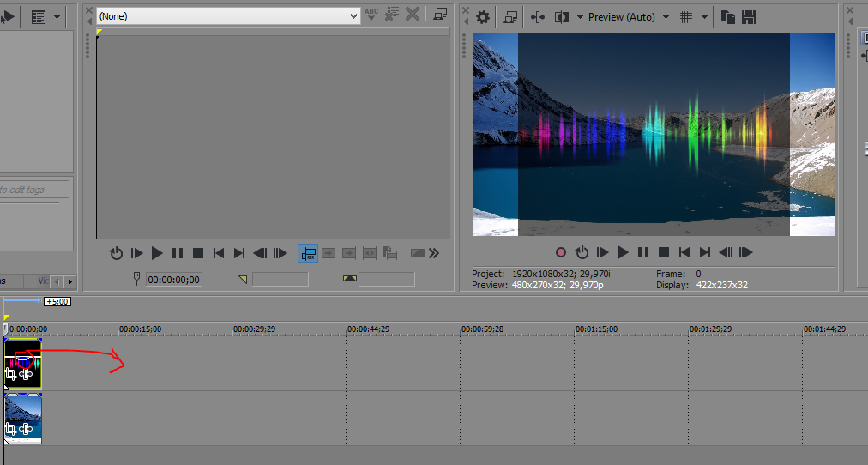Toggle loop playback under video preview
The image size is (868, 465).
(582, 252)
